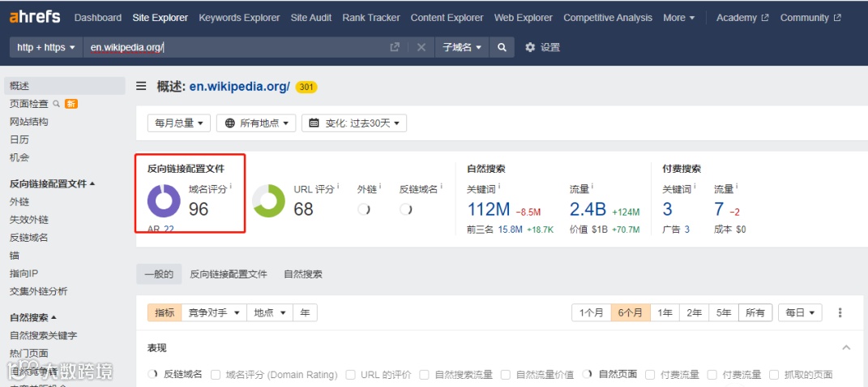Open 网站结构 in the sidebar
Image resolution: width=868 pixels, height=387 pixels.
coord(29,122)
